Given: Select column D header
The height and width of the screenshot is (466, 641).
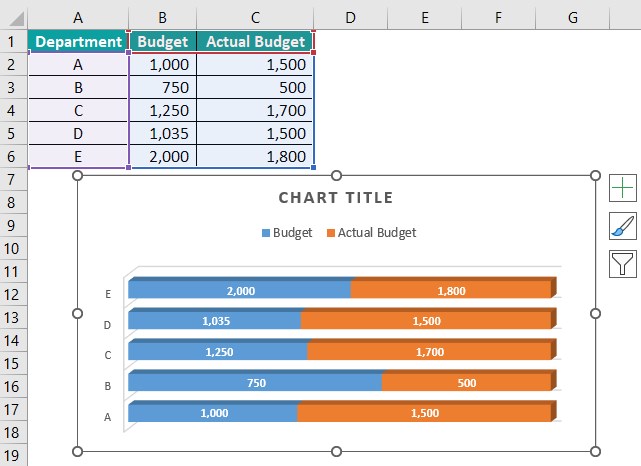Looking at the screenshot, I should (x=350, y=18).
